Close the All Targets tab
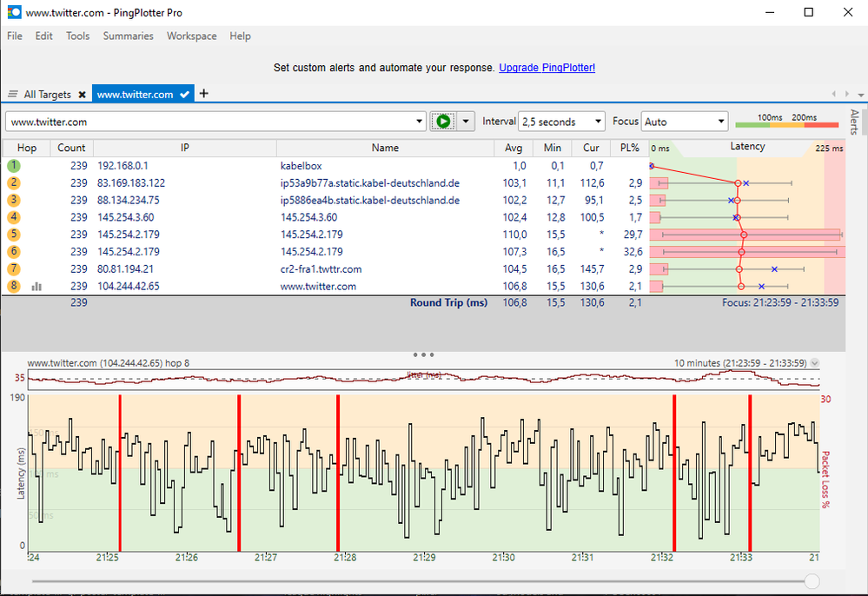Image resolution: width=868 pixels, height=596 pixels. coord(82,95)
